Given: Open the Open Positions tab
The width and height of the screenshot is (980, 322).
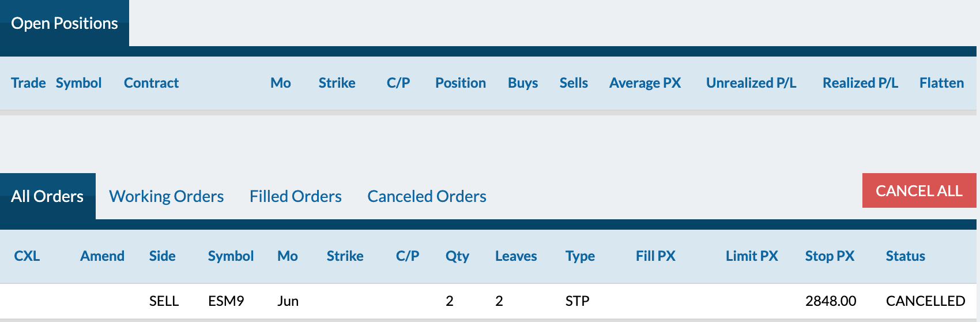Looking at the screenshot, I should [65, 23].
